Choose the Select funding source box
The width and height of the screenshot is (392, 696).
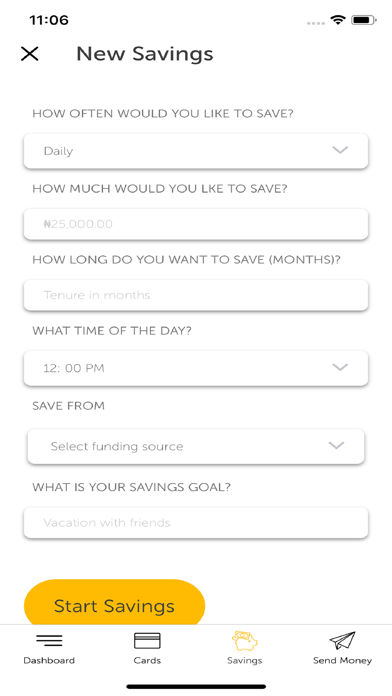[196, 446]
